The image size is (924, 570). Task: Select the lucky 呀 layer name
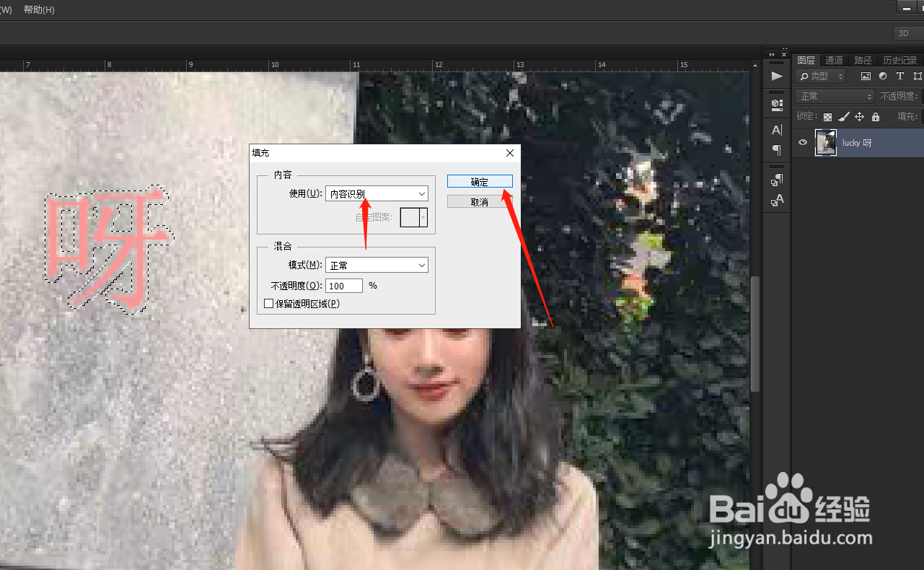tap(857, 143)
